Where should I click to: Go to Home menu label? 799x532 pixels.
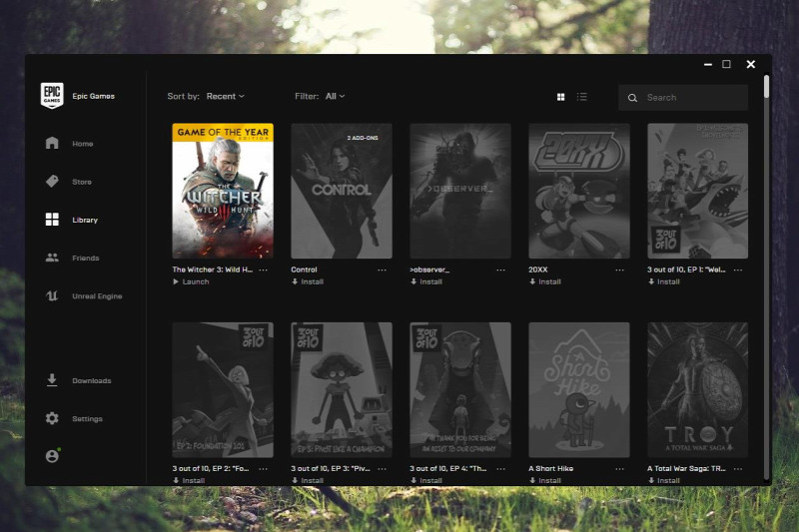click(83, 144)
